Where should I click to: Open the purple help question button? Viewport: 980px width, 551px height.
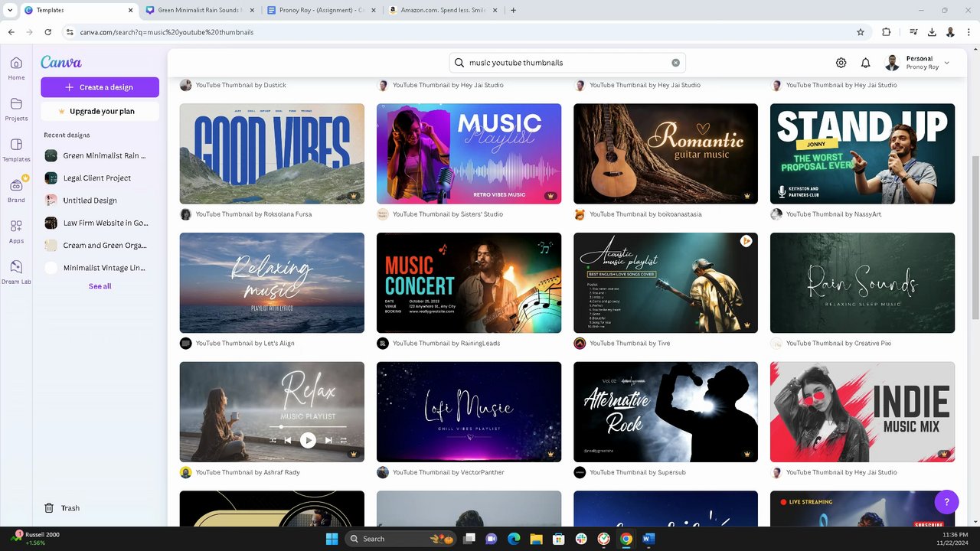click(946, 502)
